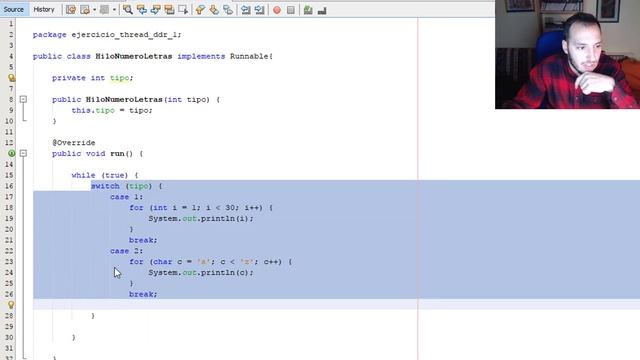
Task: Toggle Bookmark toolbar icon
Action: 228,10
